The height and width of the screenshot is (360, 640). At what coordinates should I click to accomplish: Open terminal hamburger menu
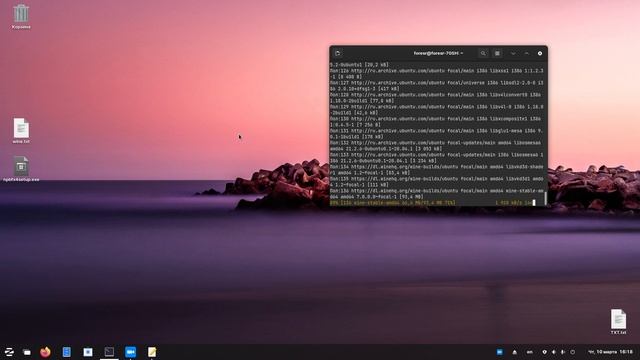pyautogui.click(x=497, y=53)
